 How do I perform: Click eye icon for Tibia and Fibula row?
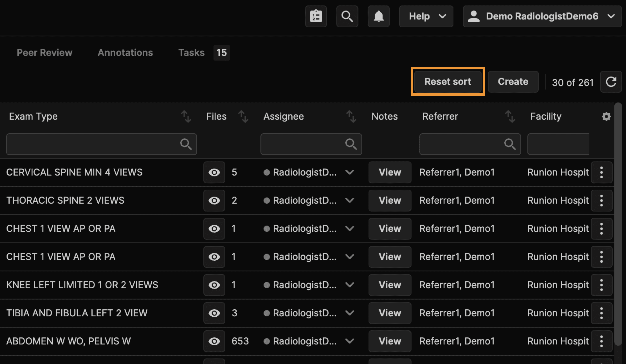tap(214, 313)
